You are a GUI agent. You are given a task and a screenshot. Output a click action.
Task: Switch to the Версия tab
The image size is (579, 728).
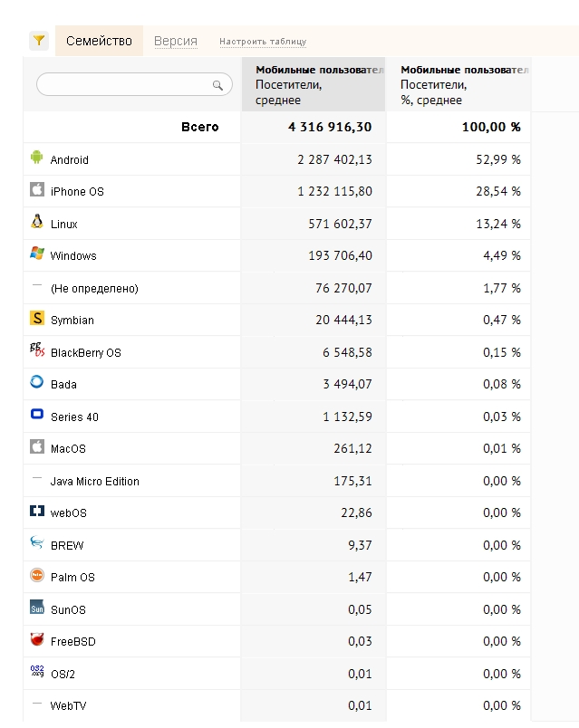pos(176,41)
